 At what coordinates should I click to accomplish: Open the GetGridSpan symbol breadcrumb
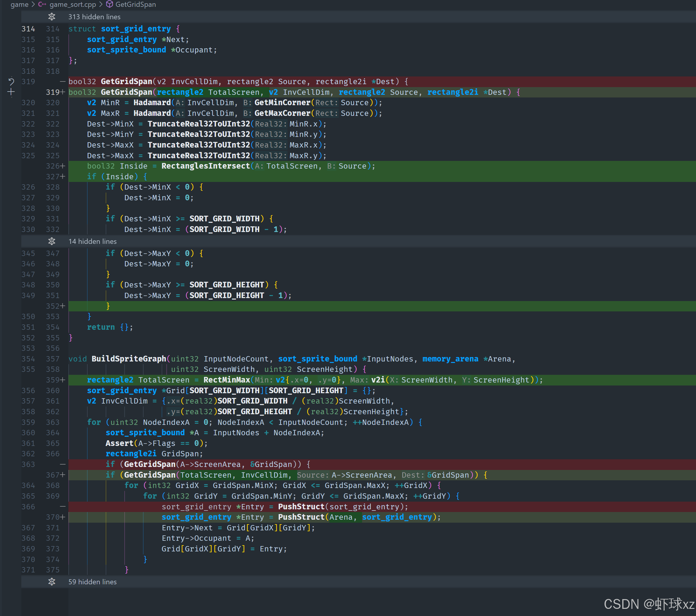point(136,4)
